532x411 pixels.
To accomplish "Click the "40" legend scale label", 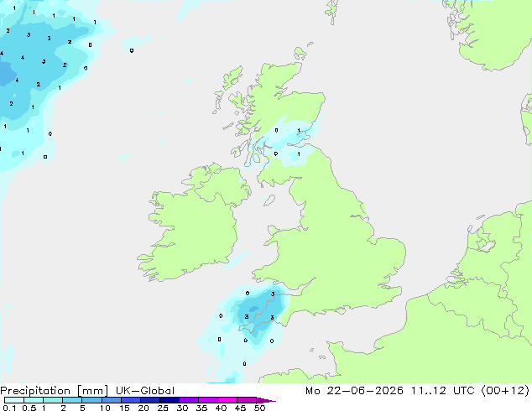I will coord(221,408).
